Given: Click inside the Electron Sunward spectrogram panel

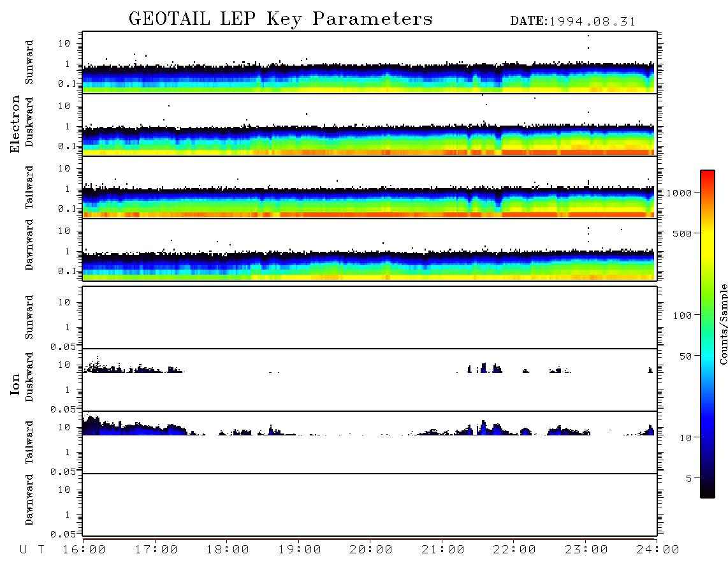Looking at the screenshot, I should point(370,62).
